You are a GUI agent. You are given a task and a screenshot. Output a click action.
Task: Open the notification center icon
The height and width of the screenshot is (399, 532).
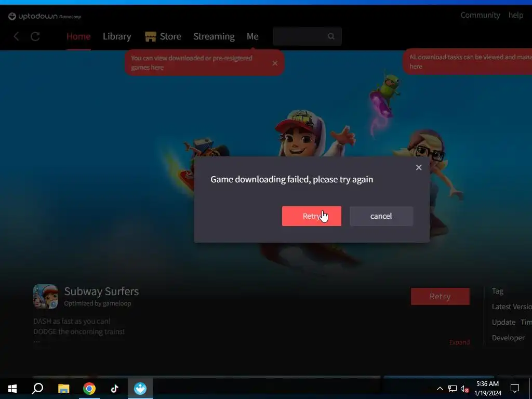(x=515, y=389)
